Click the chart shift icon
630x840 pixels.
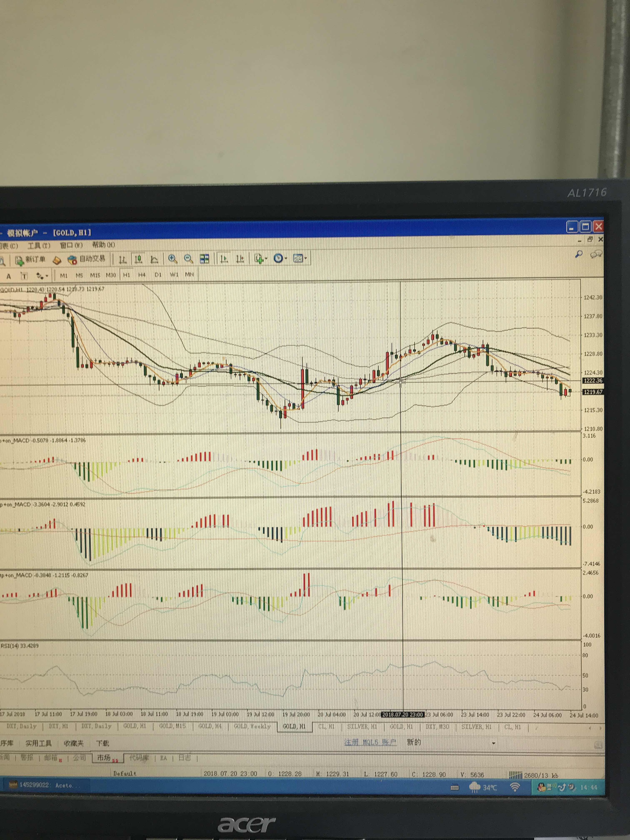(x=240, y=259)
